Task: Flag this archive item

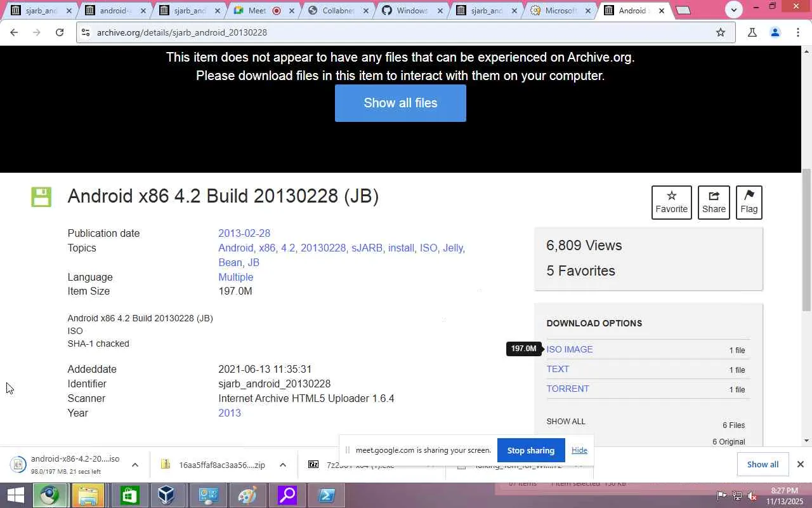Action: (749, 203)
